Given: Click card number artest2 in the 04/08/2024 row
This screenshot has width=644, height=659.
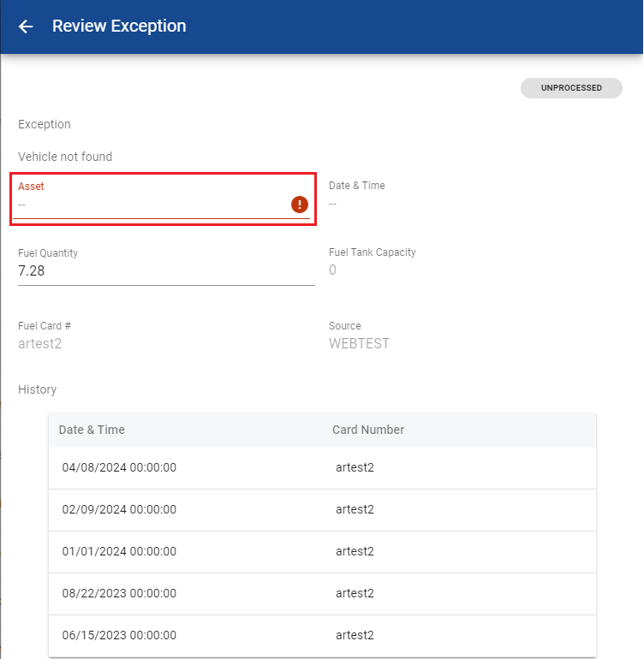Looking at the screenshot, I should [355, 468].
